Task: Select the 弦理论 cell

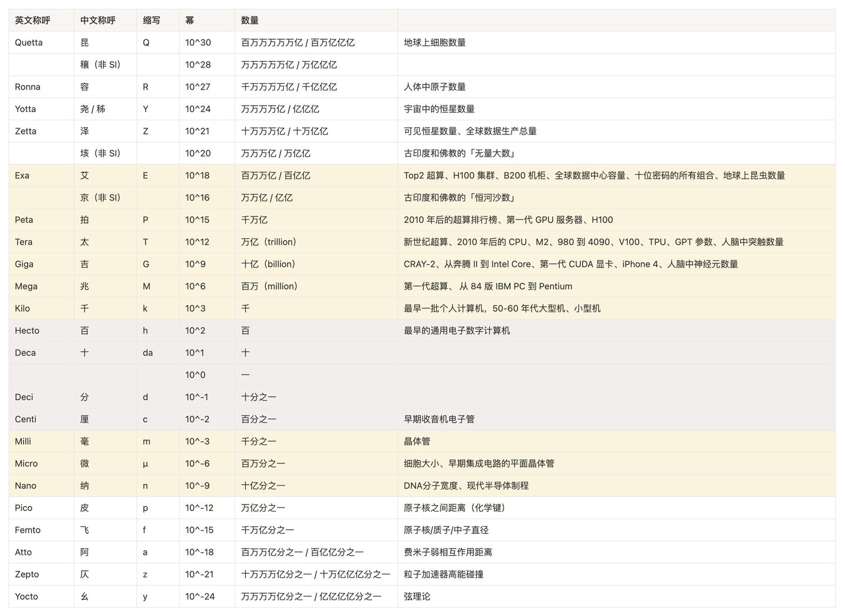Action: 616,597
